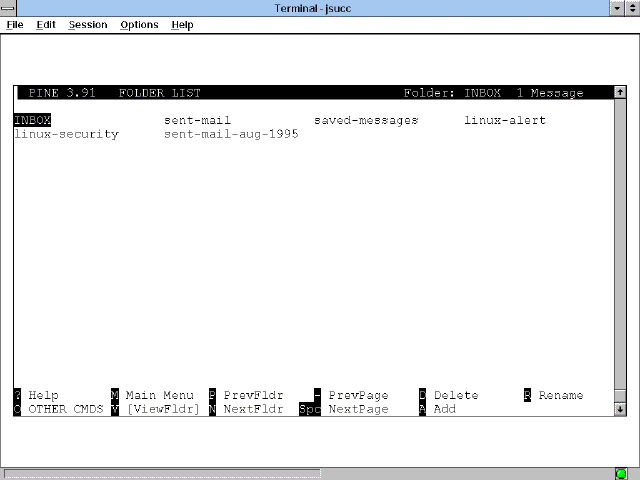
Task: Select the saved-messages folder
Action: [366, 120]
